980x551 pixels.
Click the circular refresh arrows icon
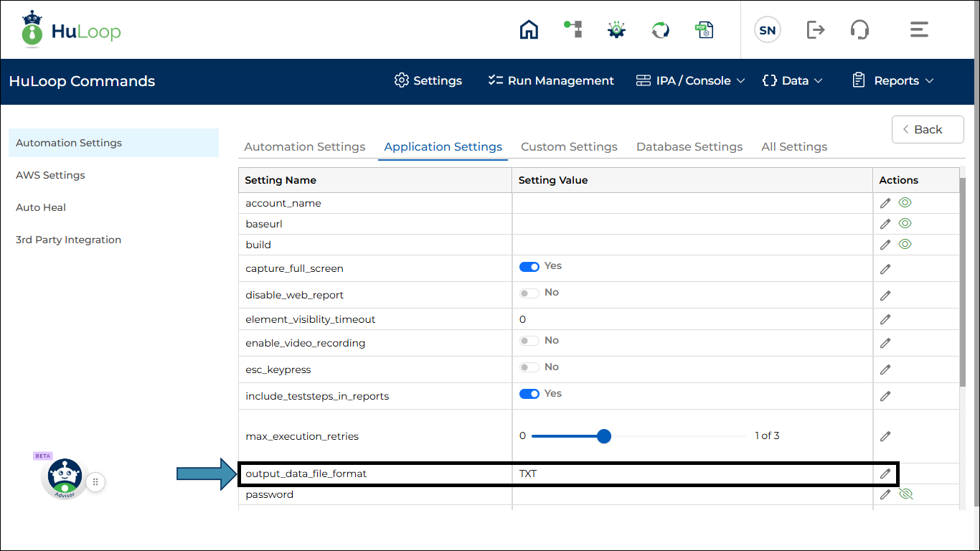click(660, 29)
